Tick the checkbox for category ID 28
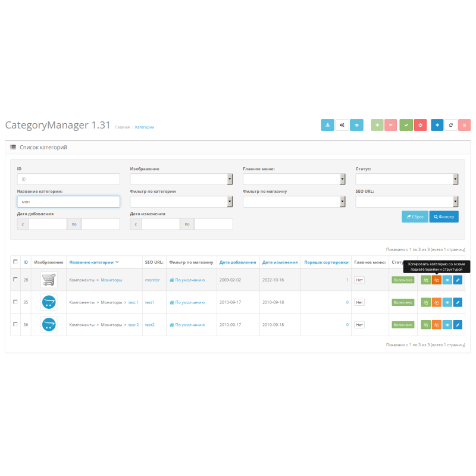 click(x=15, y=279)
